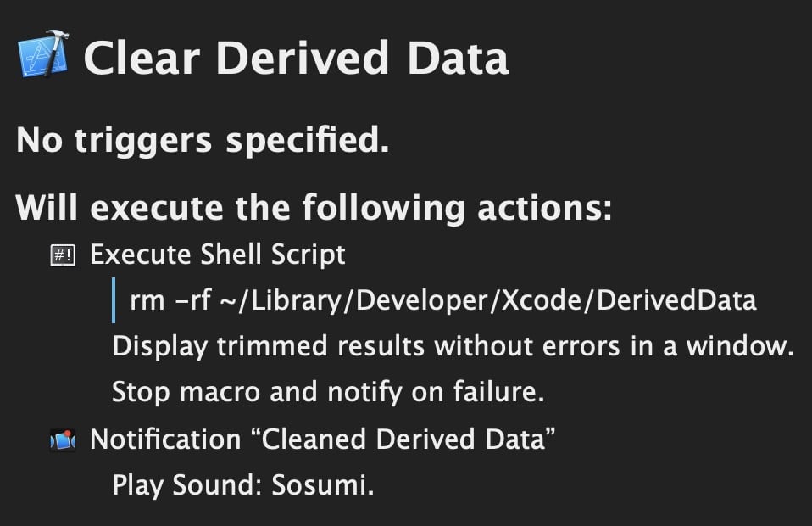Select the "Clear Derived Data" macro title
The width and height of the screenshot is (812, 526).
296,58
